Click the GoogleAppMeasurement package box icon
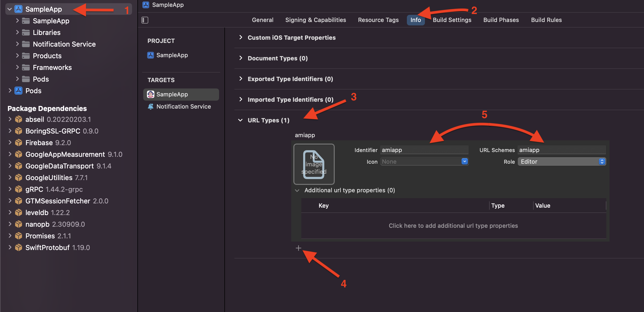Image resolution: width=644 pixels, height=312 pixels. pos(19,154)
